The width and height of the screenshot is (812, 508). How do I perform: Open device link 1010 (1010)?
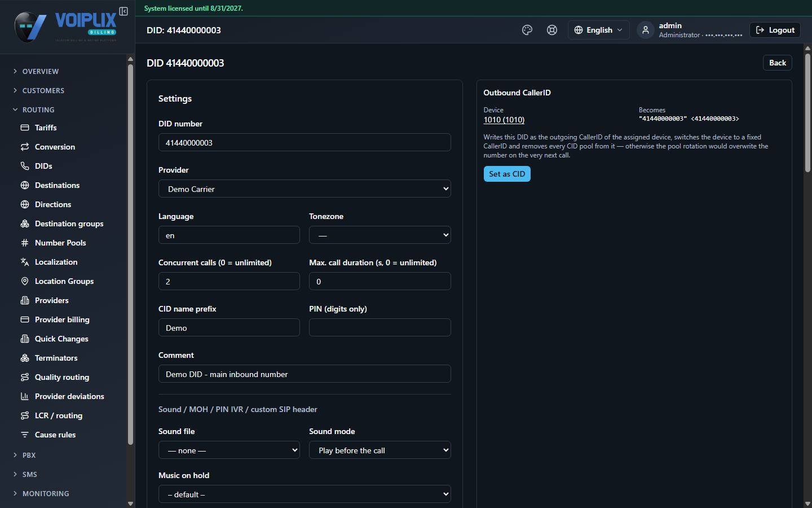[504, 120]
